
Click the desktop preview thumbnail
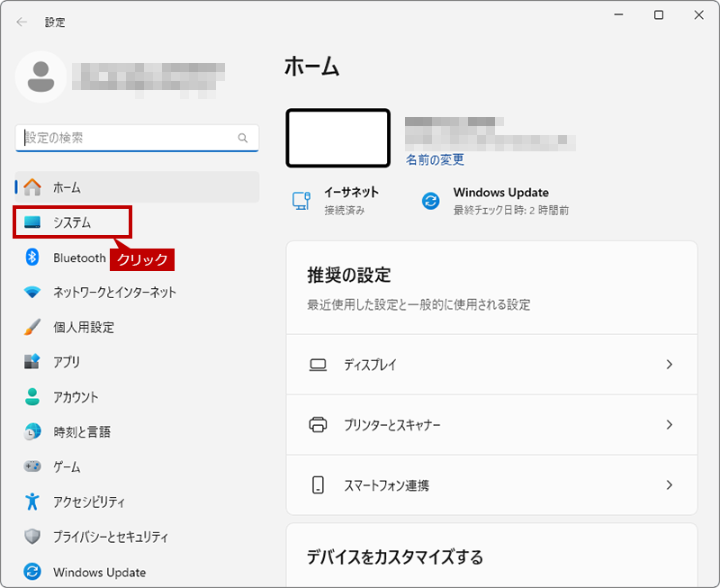coord(338,139)
